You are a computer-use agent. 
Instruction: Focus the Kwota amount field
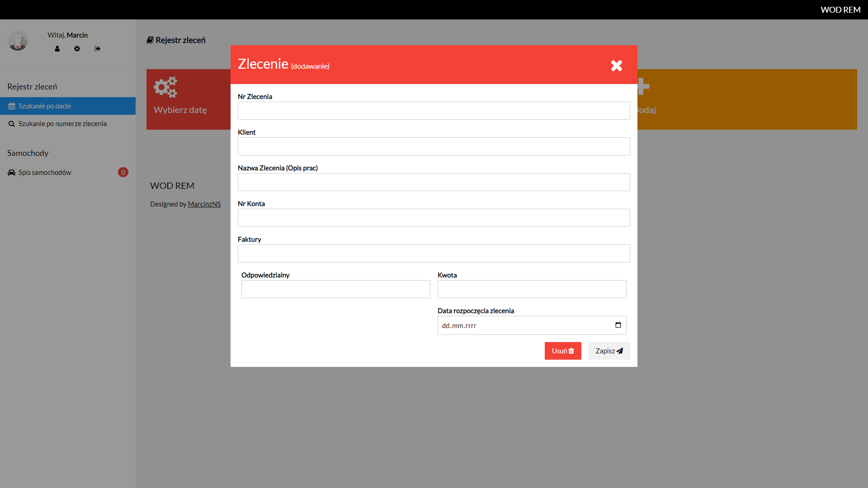[532, 289]
